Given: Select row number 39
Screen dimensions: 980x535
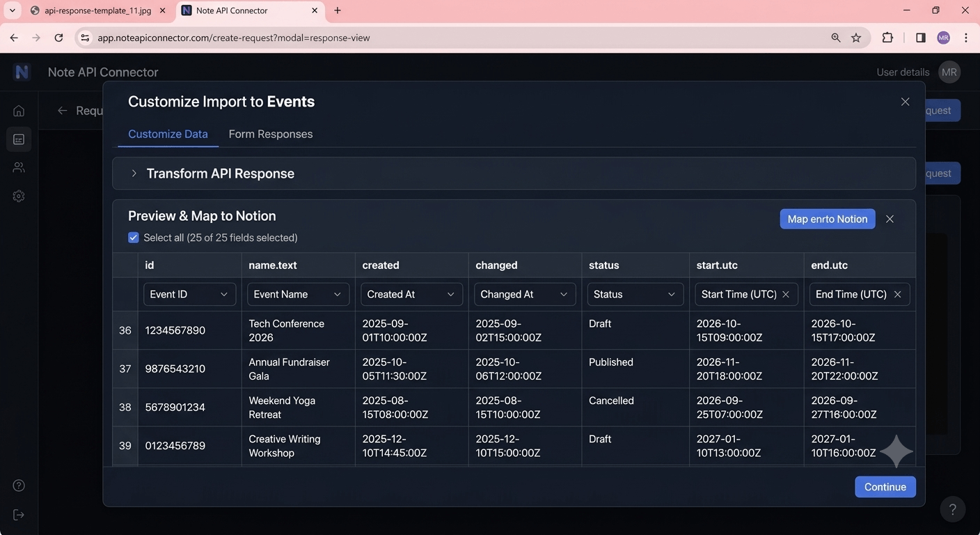Looking at the screenshot, I should click(x=125, y=446).
